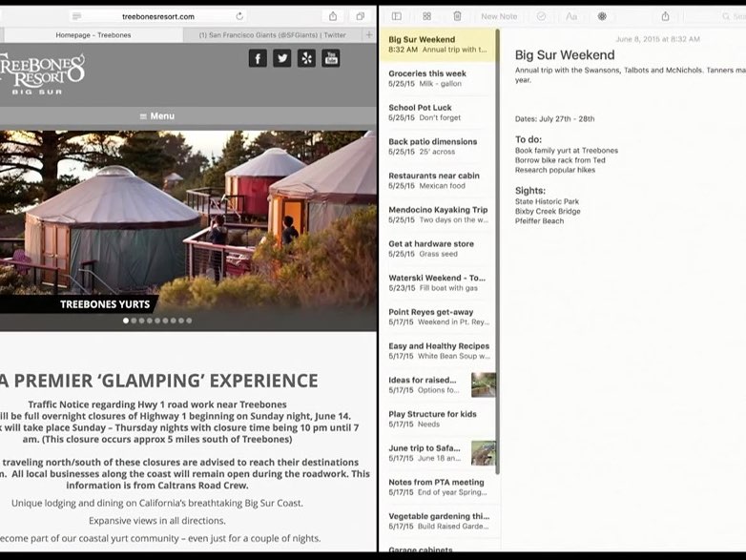
Task: Open the Mendocino Kayaking Trip note
Action: click(438, 215)
